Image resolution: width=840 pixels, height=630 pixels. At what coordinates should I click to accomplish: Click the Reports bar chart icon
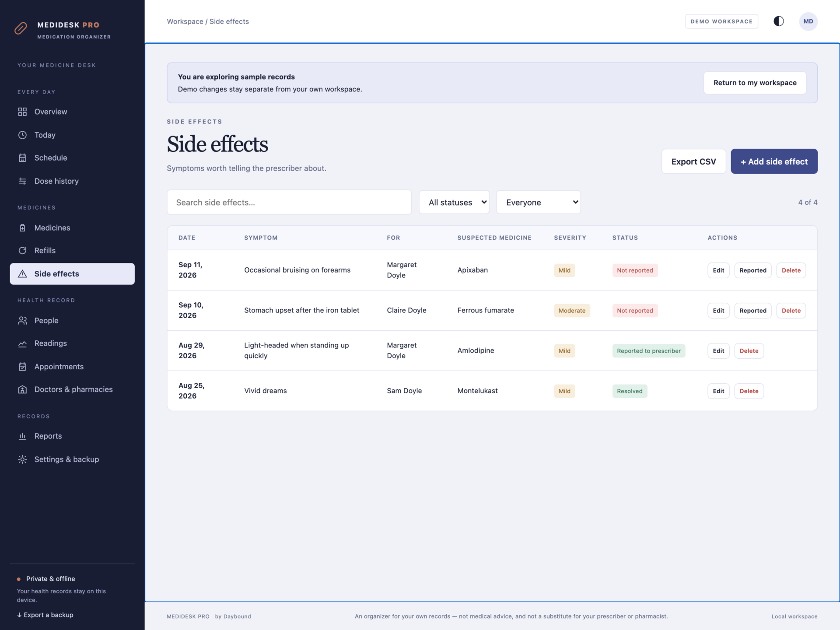[x=22, y=436]
